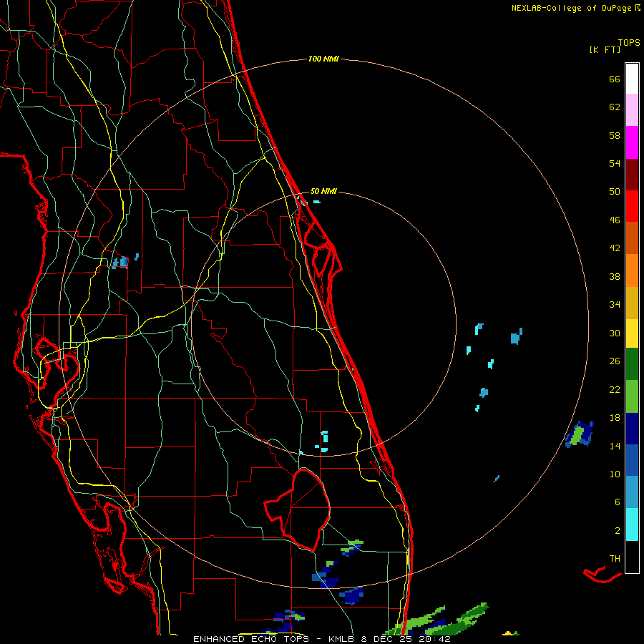Pick the cyan legend swatch
This screenshot has width=644, height=644.
coord(632,525)
